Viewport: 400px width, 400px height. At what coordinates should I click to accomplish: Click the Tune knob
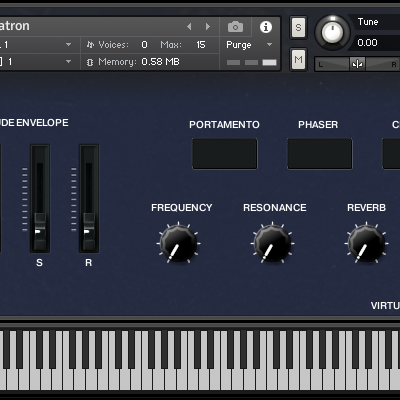(332, 32)
